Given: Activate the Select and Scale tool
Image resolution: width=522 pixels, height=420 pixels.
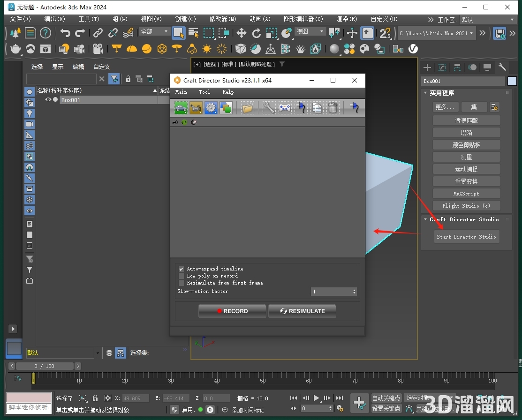Looking at the screenshot, I should [x=272, y=33].
